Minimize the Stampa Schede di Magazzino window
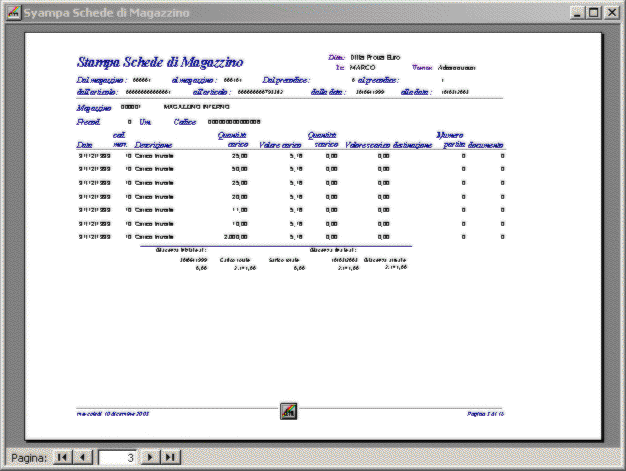Image resolution: width=626 pixels, height=471 pixels. (x=577, y=13)
